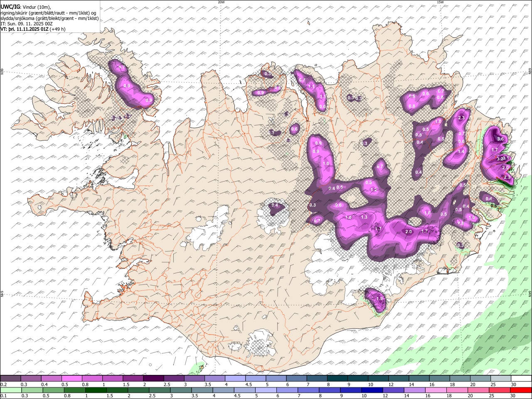This screenshot has height=399, width=532.
Task: Pick the bright red 30 swatch in the rain scale
Action: tap(521, 390)
